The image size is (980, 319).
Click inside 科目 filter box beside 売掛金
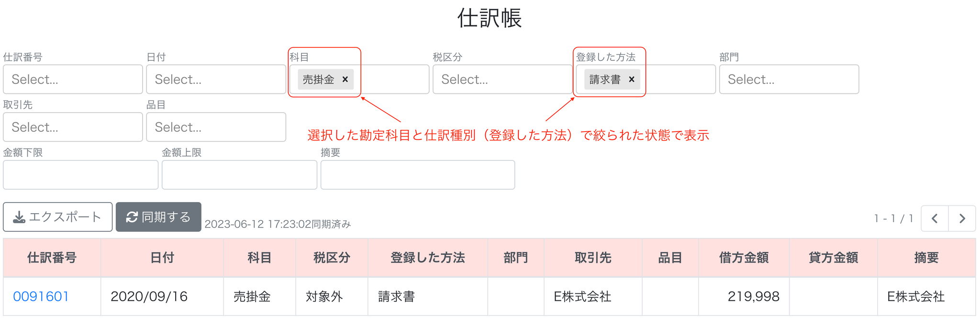pyautogui.click(x=391, y=80)
